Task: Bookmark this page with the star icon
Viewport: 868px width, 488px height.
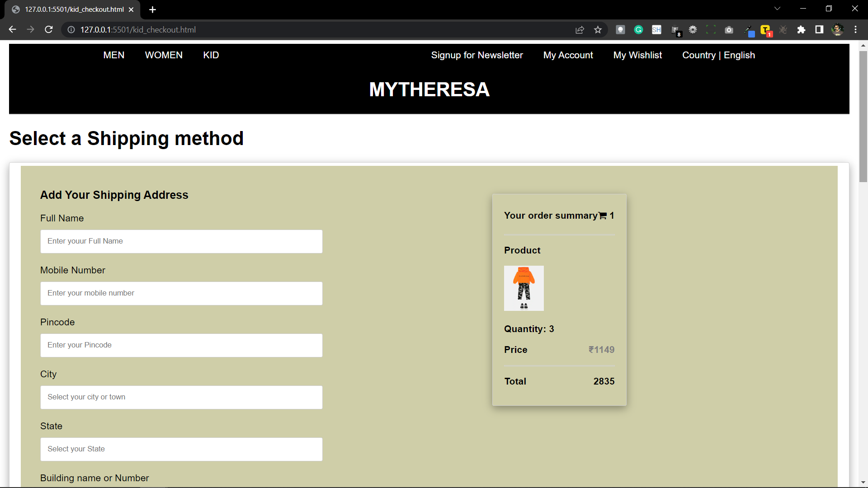Action: point(598,30)
